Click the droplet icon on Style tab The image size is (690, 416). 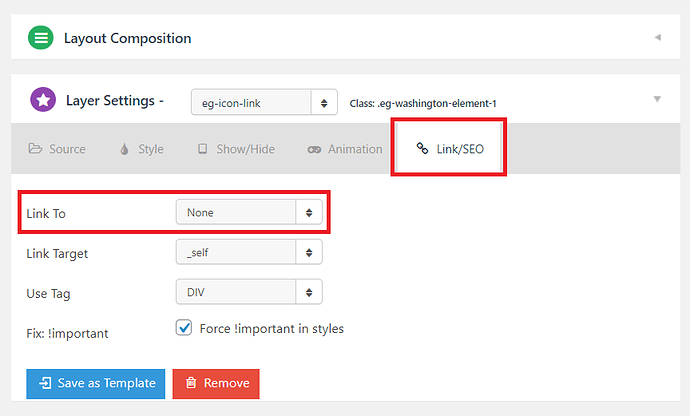125,149
